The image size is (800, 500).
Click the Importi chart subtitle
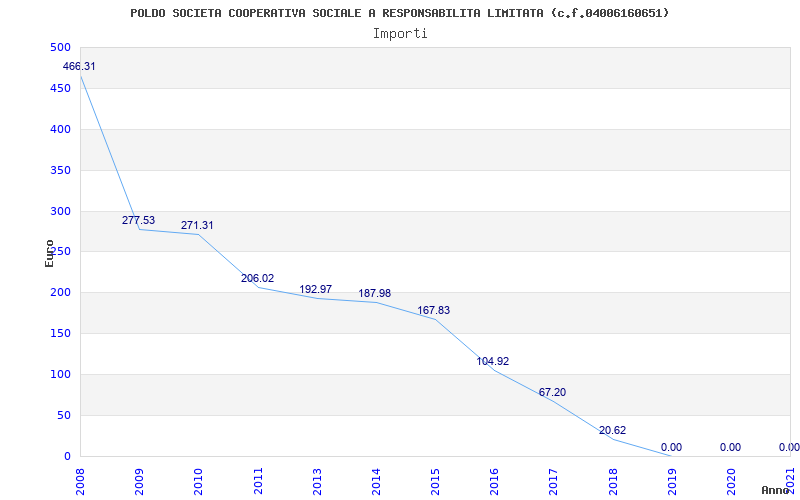(x=400, y=34)
